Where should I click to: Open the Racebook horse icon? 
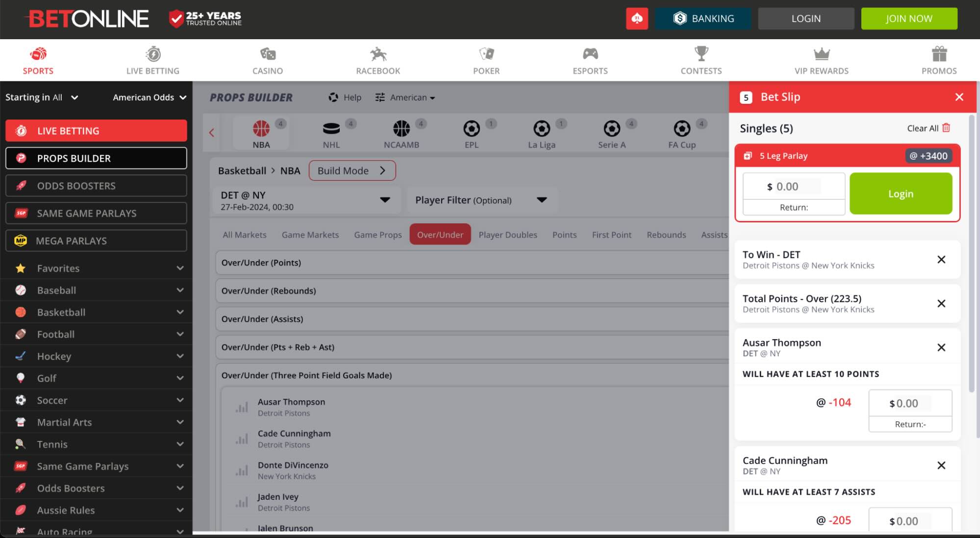click(378, 53)
